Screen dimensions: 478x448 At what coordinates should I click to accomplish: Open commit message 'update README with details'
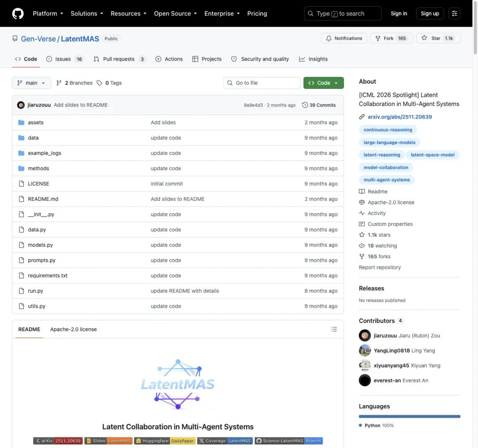pyautogui.click(x=185, y=291)
